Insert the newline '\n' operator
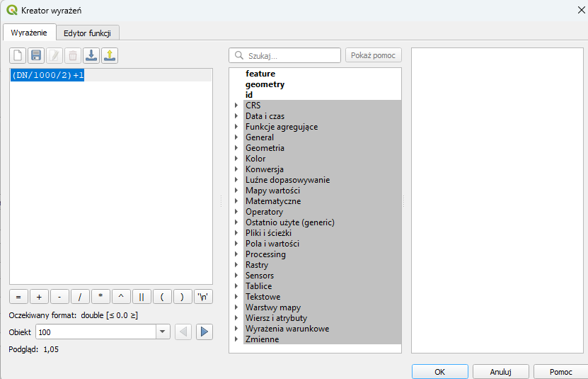The height and width of the screenshot is (379, 588). [204, 297]
